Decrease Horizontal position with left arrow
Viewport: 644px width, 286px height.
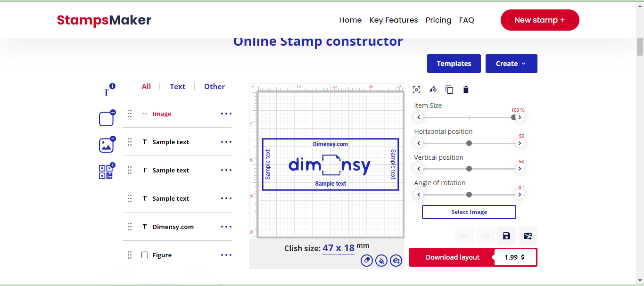point(418,143)
